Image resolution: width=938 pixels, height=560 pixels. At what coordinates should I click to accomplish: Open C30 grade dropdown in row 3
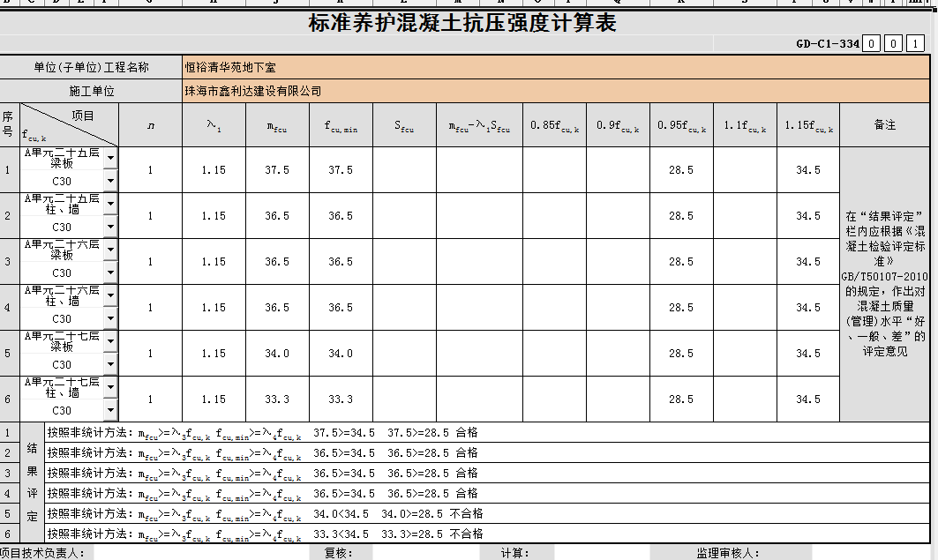click(110, 273)
